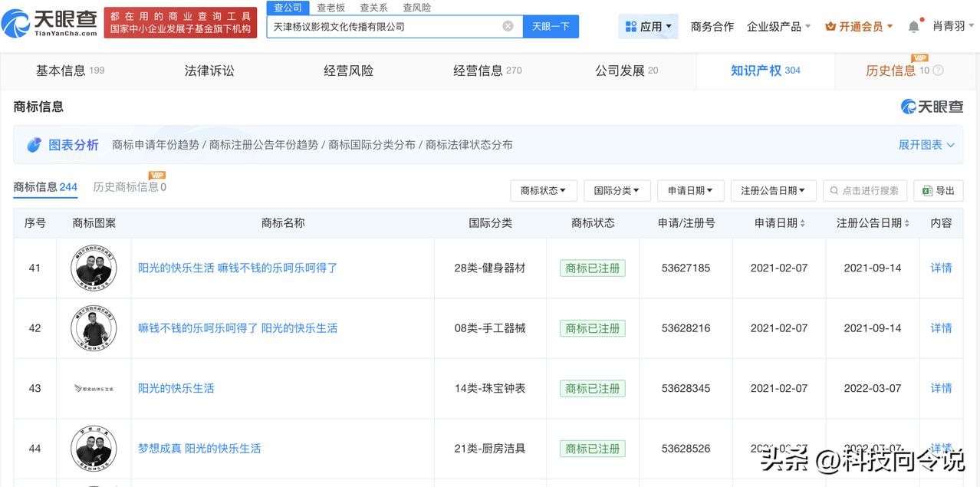Click registration number 53628526
Viewport: 980px width, 487px height.
pos(686,449)
